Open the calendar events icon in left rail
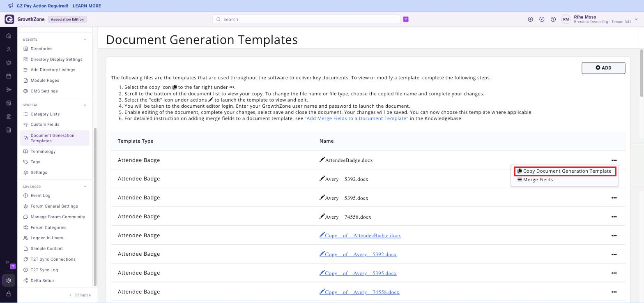This screenshot has height=303, width=644. click(x=9, y=76)
